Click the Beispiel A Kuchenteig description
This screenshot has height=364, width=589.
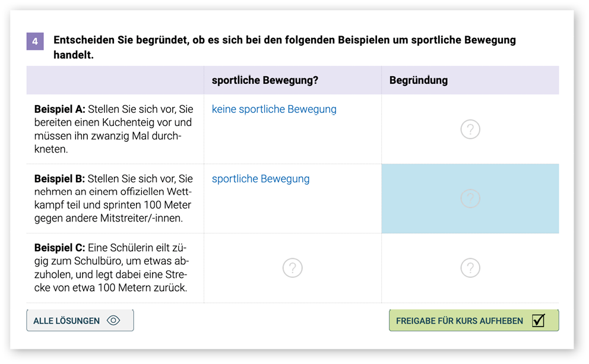[113, 129]
